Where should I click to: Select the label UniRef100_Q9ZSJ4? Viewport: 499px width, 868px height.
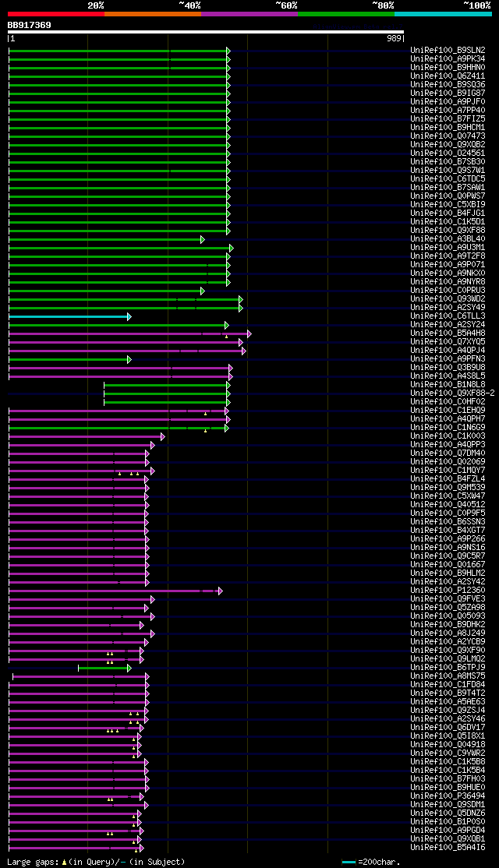[x=448, y=711]
